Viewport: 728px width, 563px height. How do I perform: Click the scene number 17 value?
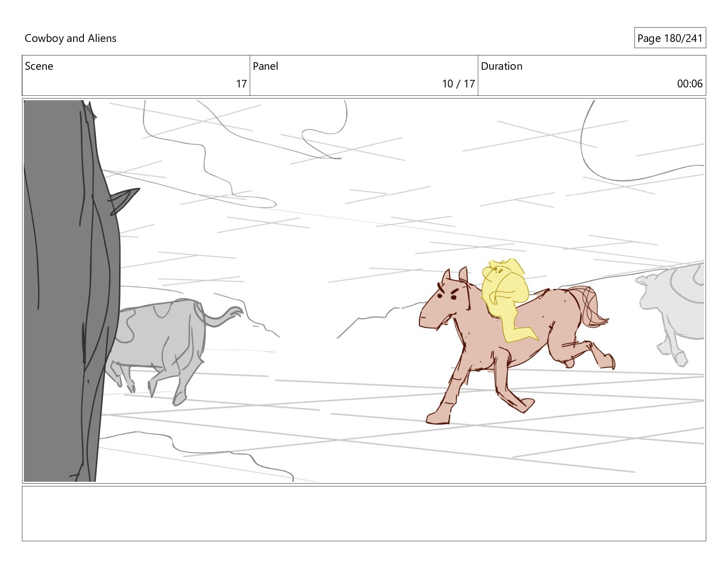tap(241, 84)
